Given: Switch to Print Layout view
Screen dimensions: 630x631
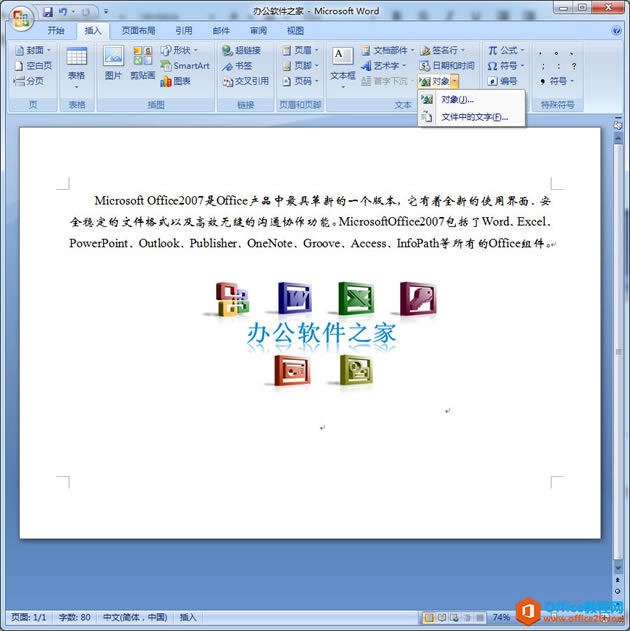Looking at the screenshot, I should (429, 617).
